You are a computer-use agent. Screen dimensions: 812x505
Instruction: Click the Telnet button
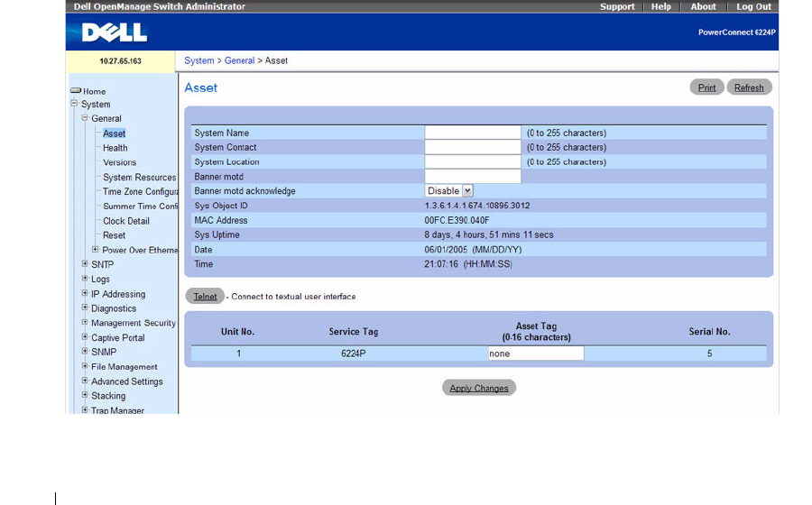click(205, 296)
